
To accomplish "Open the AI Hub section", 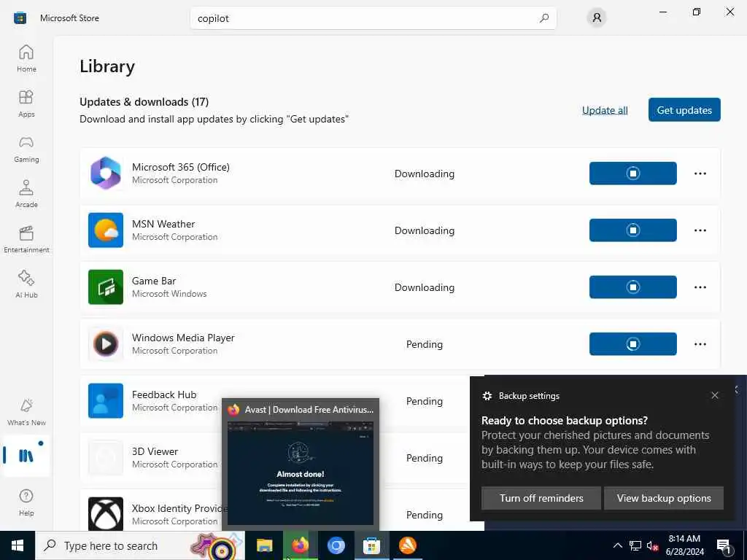I will pyautogui.click(x=26, y=285).
